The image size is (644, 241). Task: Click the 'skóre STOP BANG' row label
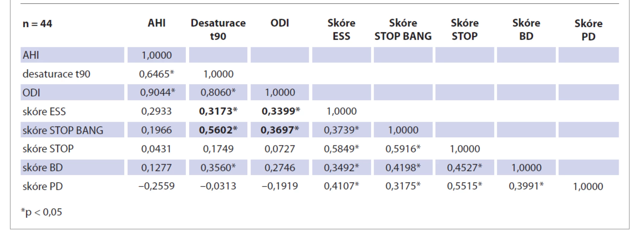tap(63, 130)
